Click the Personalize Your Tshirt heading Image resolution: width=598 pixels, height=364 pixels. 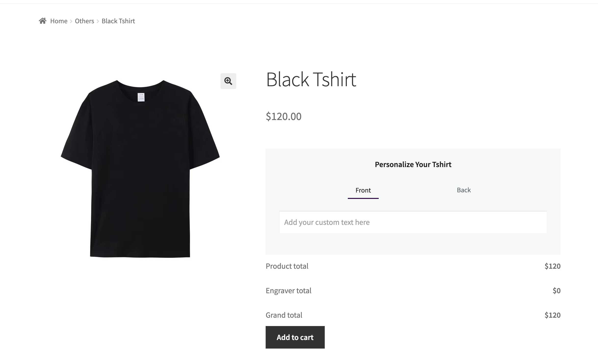click(413, 164)
